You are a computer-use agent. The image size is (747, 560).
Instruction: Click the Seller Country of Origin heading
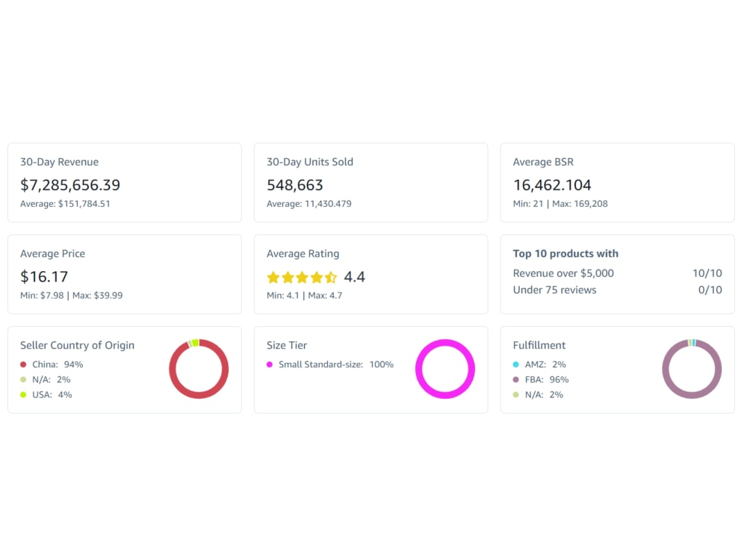[x=77, y=345]
